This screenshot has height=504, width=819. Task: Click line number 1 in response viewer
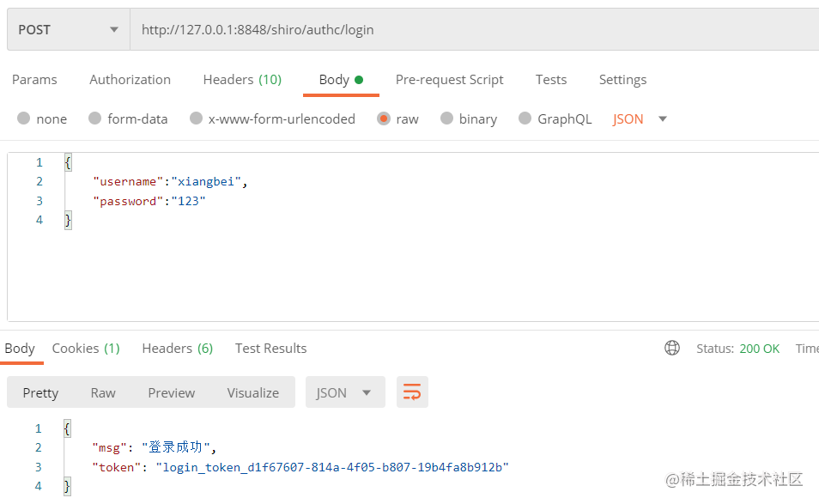pyautogui.click(x=38, y=428)
